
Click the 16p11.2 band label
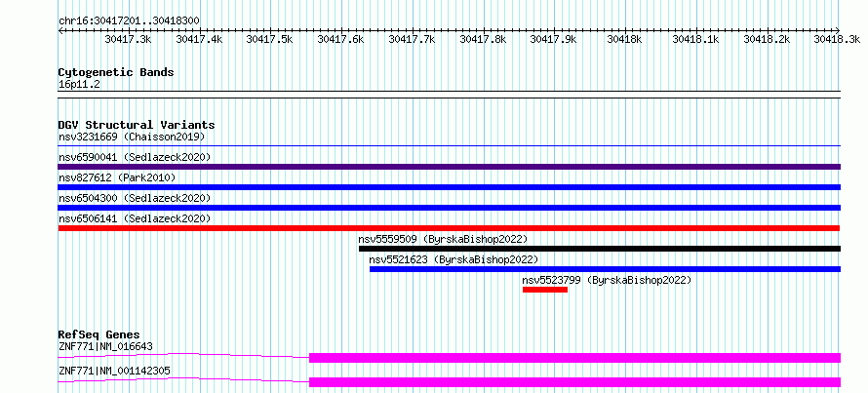79,85
